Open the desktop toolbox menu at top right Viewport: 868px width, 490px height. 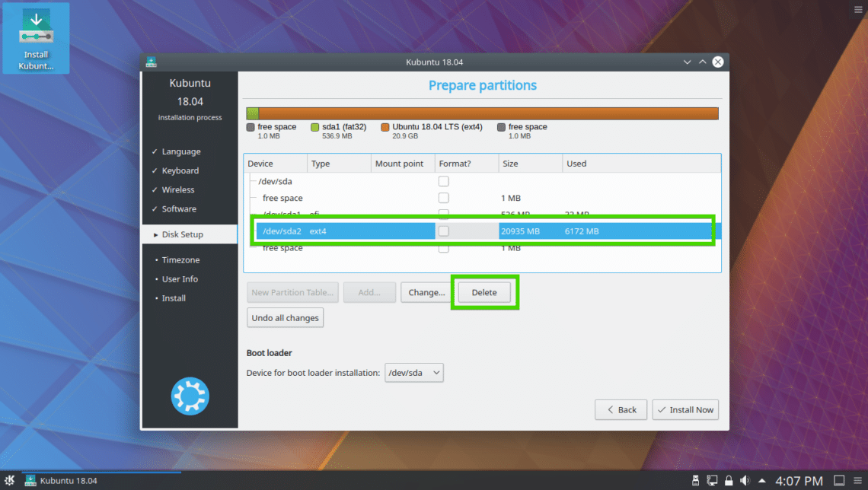tap(859, 9)
